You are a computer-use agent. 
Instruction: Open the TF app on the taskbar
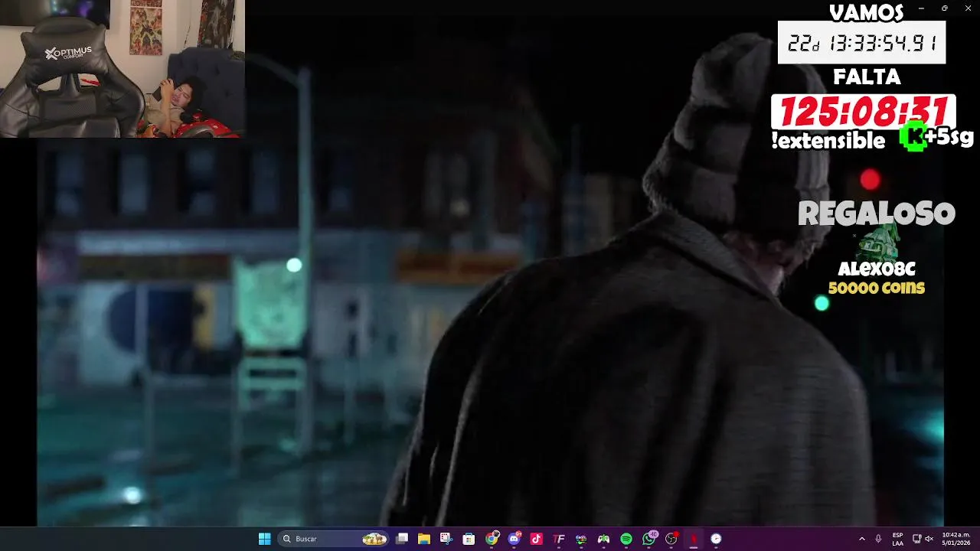559,539
